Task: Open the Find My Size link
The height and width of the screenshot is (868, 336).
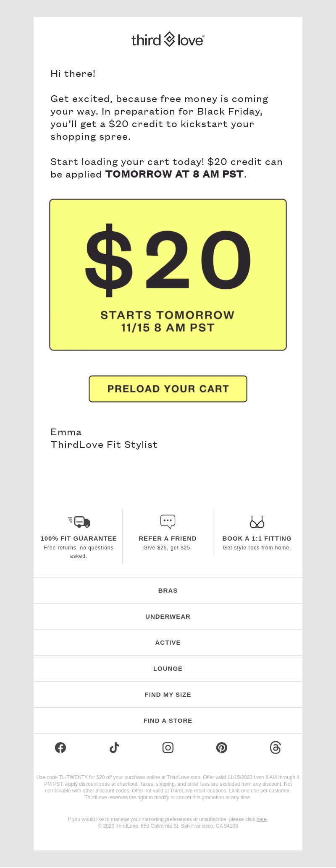Action: pyautogui.click(x=168, y=695)
